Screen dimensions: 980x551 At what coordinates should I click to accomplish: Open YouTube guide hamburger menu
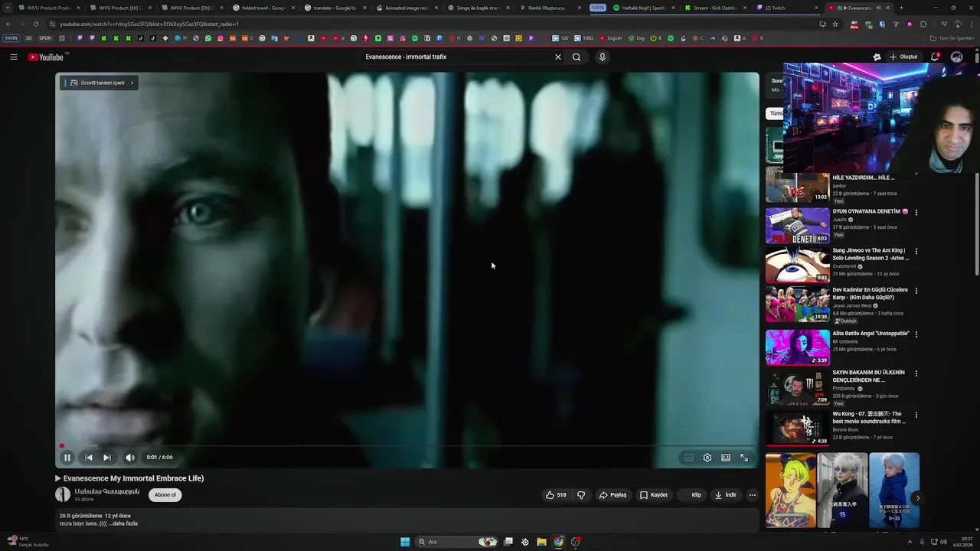click(13, 57)
